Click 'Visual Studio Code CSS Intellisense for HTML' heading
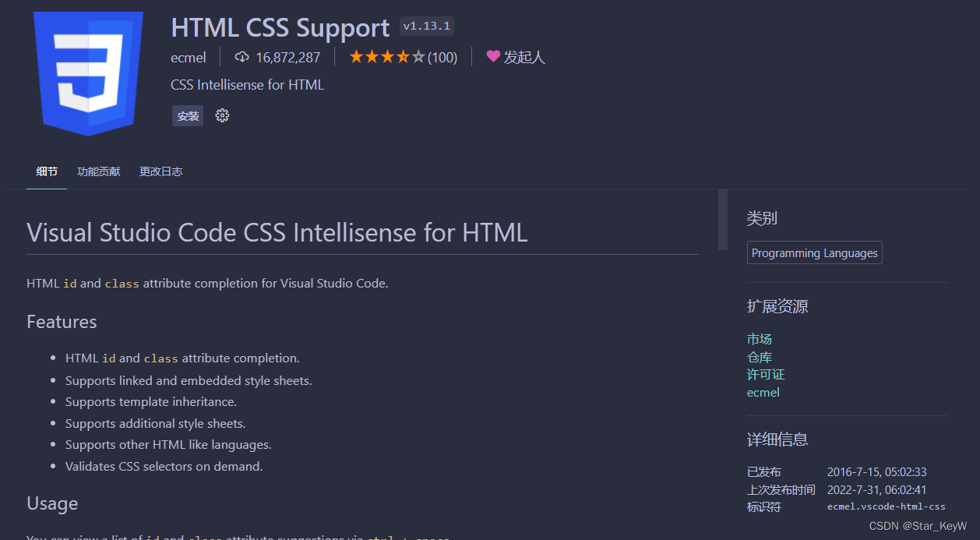 tap(277, 232)
